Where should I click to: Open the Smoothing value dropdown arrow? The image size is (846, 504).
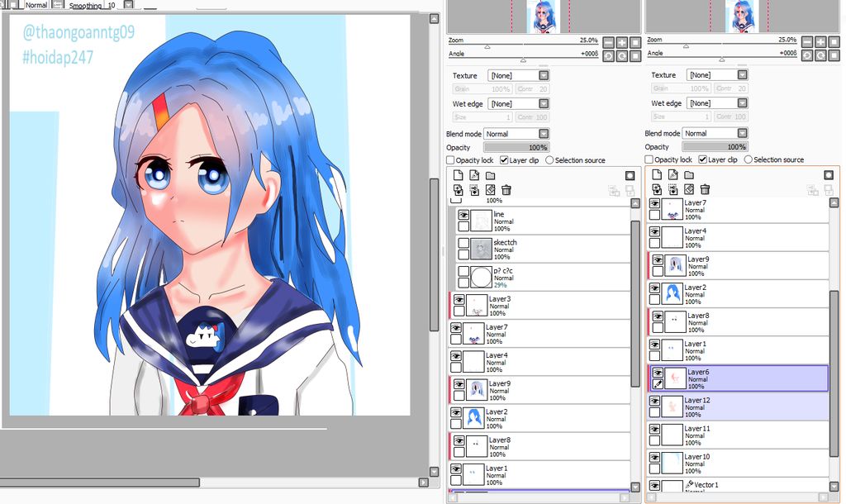tap(128, 5)
